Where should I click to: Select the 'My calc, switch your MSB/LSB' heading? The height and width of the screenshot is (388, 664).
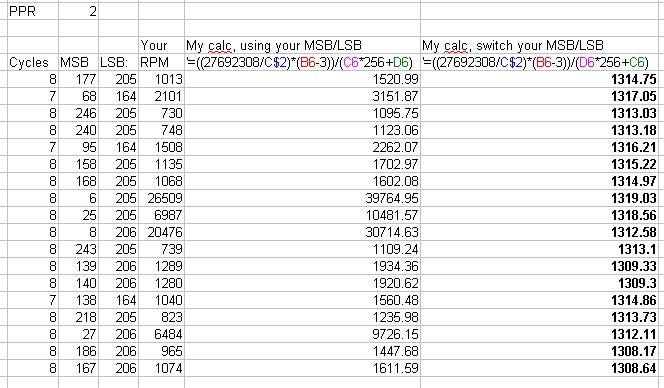(513, 45)
